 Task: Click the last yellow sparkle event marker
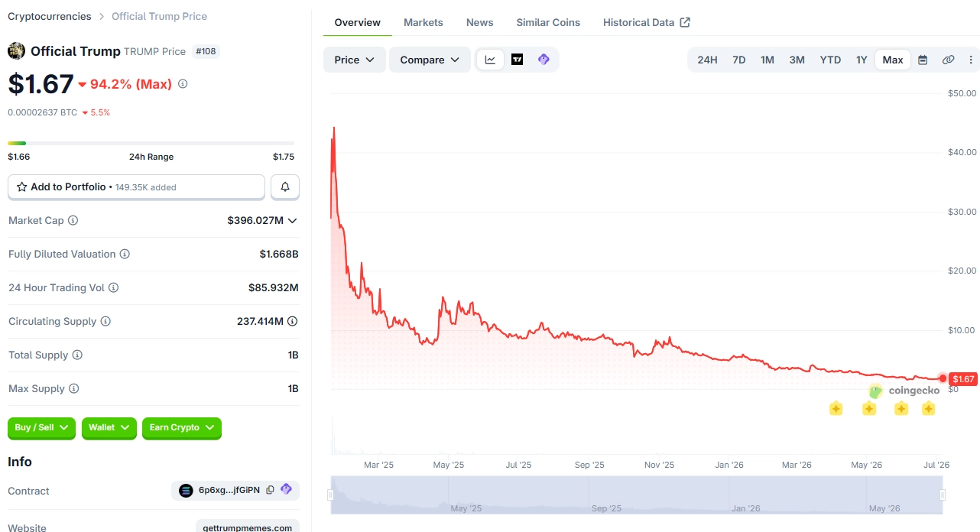point(928,409)
